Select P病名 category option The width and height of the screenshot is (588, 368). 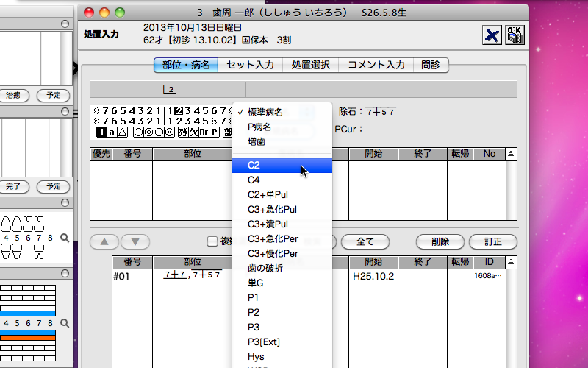(259, 125)
